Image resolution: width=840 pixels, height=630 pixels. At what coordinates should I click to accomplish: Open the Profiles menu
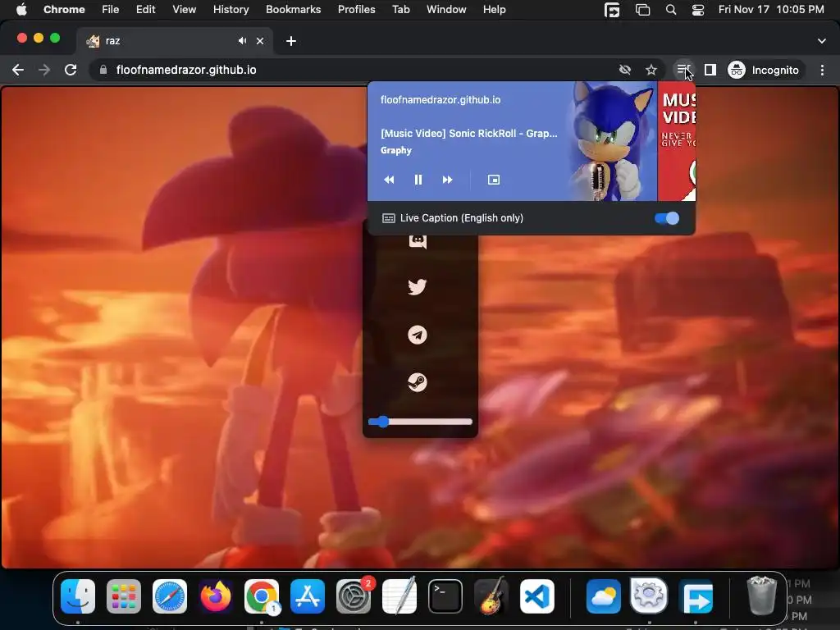tap(356, 9)
